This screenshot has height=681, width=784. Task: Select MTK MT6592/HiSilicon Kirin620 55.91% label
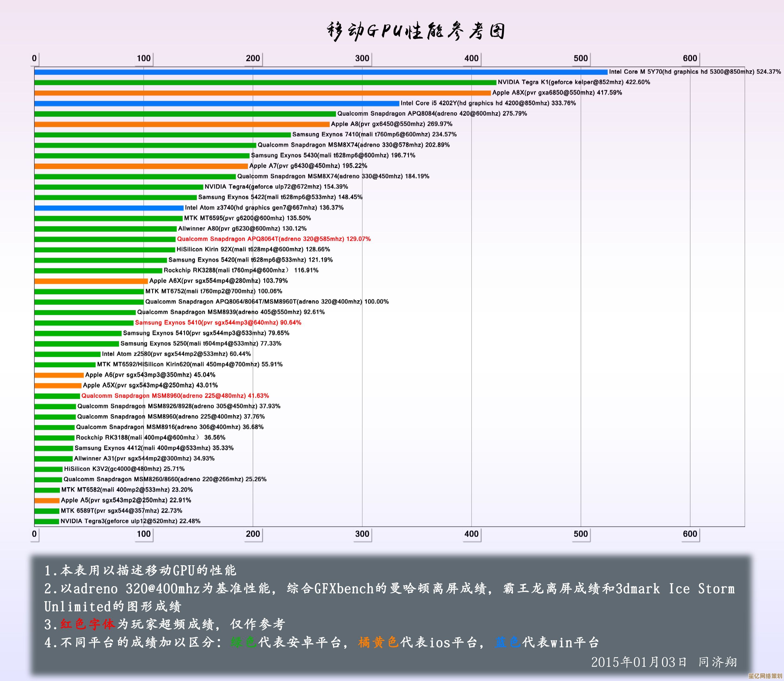point(189,364)
